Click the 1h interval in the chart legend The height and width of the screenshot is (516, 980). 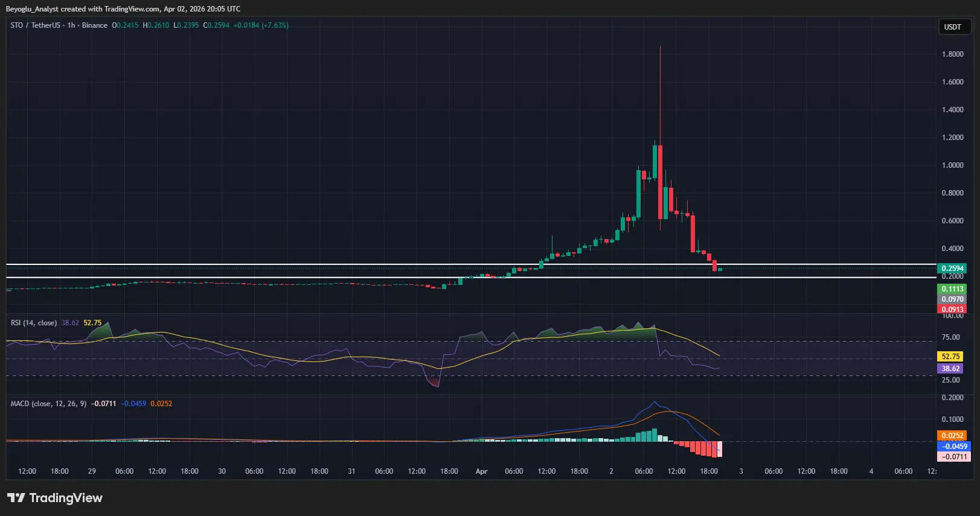click(71, 25)
